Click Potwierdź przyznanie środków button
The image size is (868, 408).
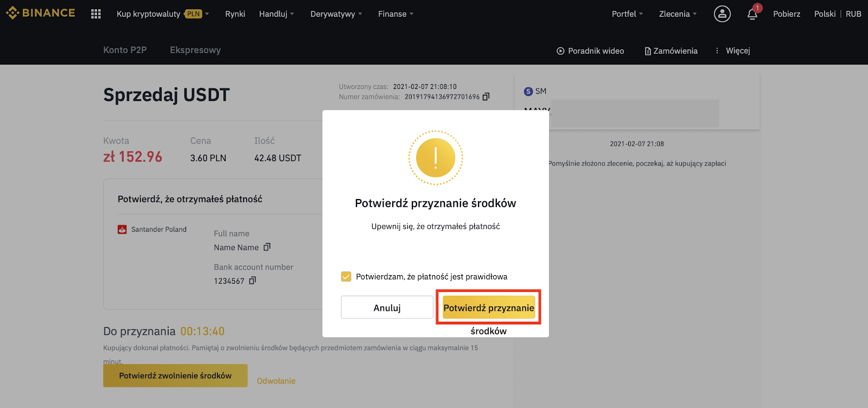489,308
